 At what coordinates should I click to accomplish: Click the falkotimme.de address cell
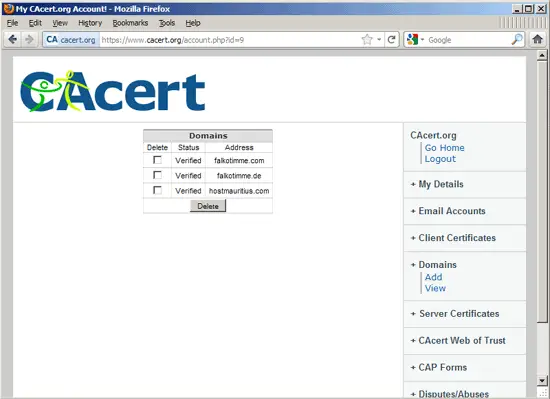[x=239, y=176]
